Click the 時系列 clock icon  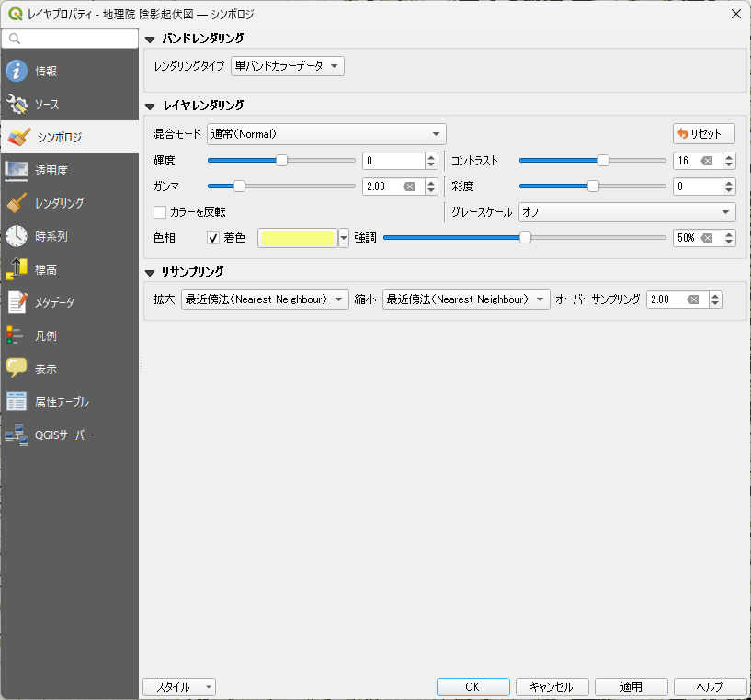(x=17, y=236)
